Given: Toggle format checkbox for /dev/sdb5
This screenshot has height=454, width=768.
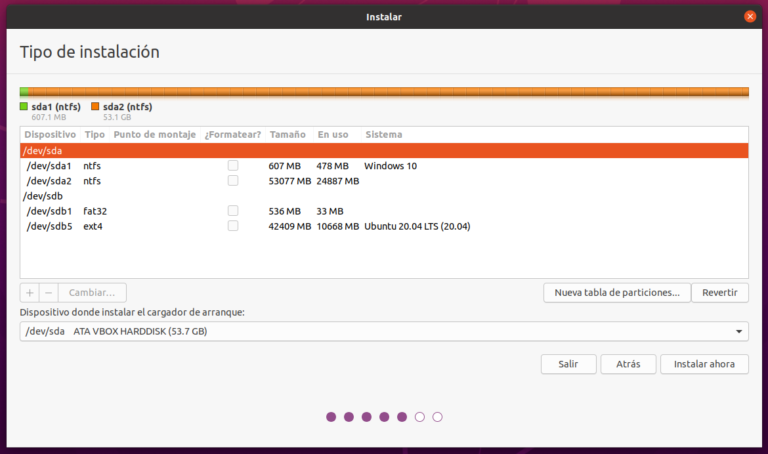Looking at the screenshot, I should point(233,226).
